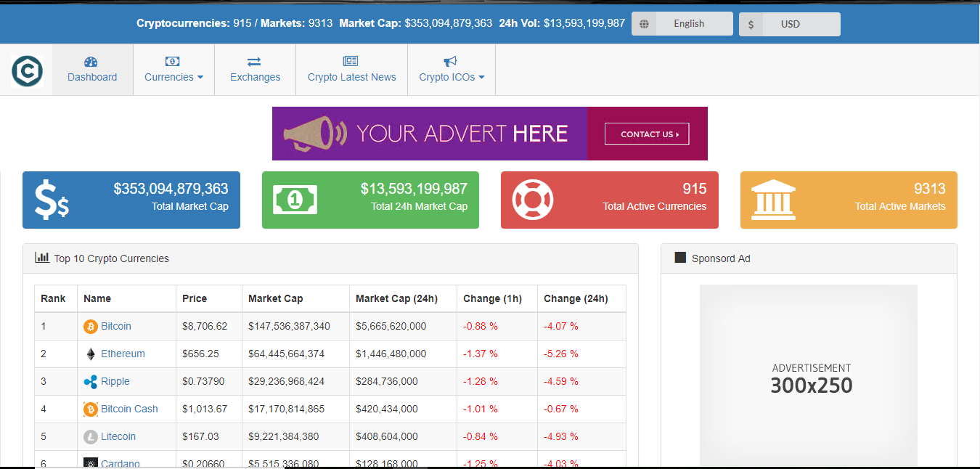The width and height of the screenshot is (980, 469).
Task: Open the Currencies dropdown menu
Action: pyautogui.click(x=173, y=76)
